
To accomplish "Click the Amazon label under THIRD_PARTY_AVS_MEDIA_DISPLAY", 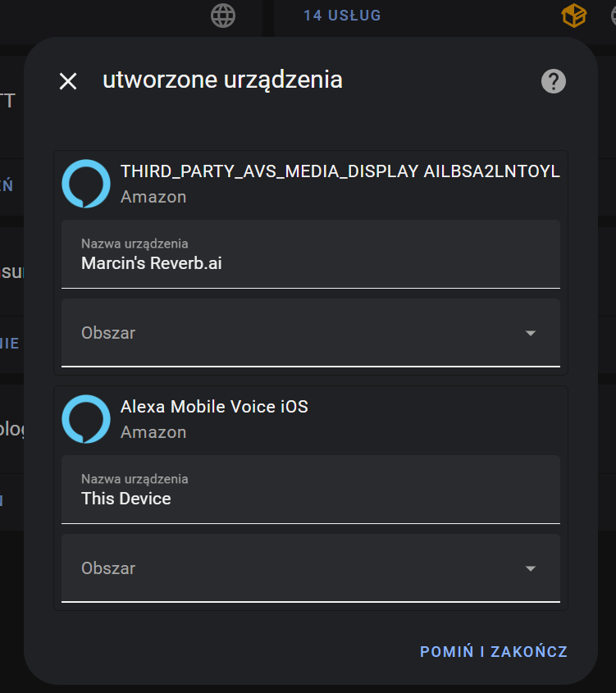I will pyautogui.click(x=153, y=197).
